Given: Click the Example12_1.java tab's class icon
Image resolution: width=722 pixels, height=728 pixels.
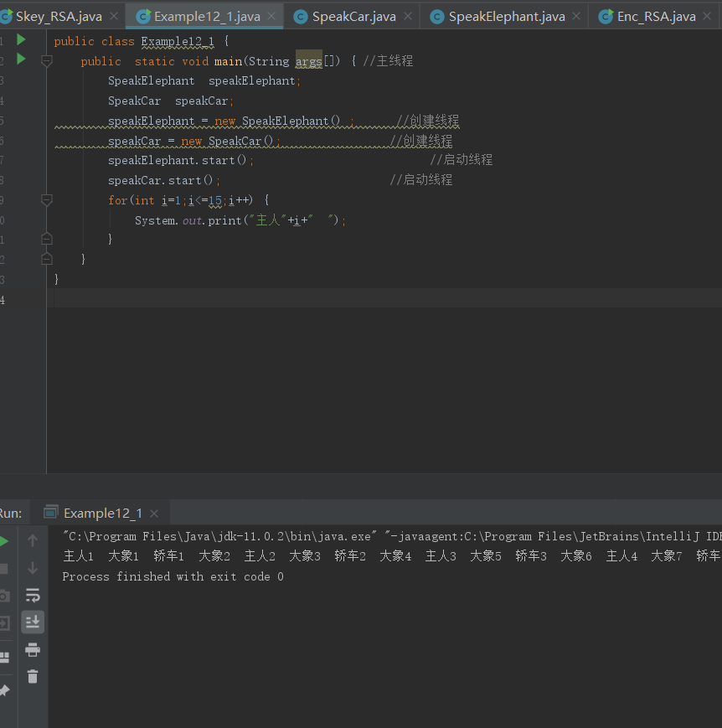Looking at the screenshot, I should [x=143, y=17].
